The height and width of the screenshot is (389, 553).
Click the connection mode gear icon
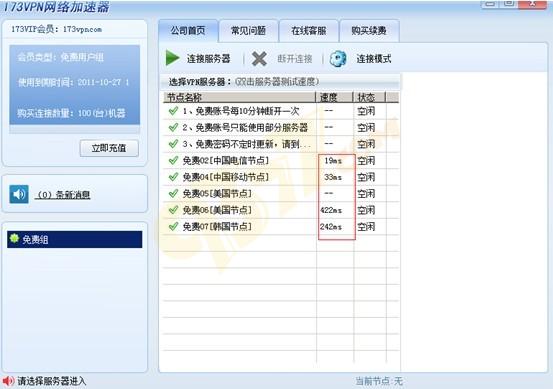(338, 59)
